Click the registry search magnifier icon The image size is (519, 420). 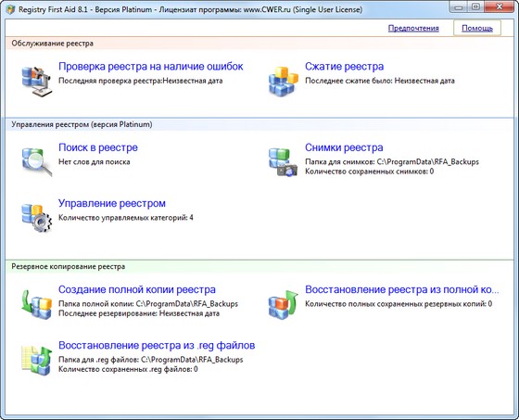(37, 162)
